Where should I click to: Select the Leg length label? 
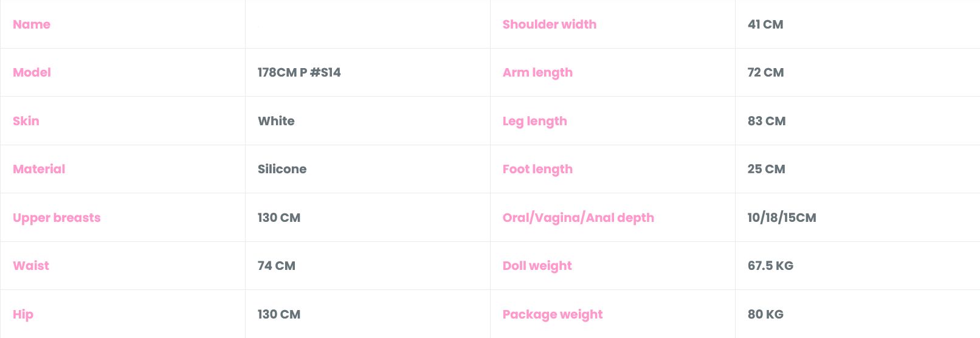pyautogui.click(x=535, y=121)
